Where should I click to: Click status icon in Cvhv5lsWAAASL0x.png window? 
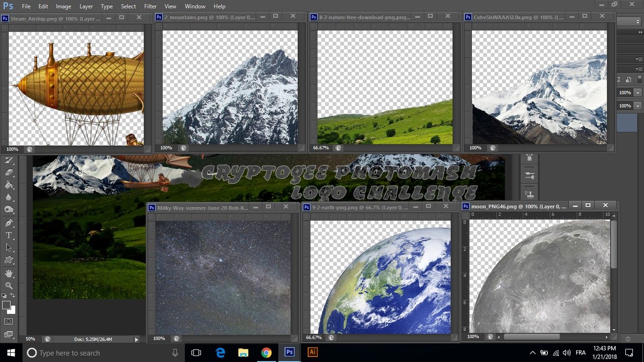(493, 148)
